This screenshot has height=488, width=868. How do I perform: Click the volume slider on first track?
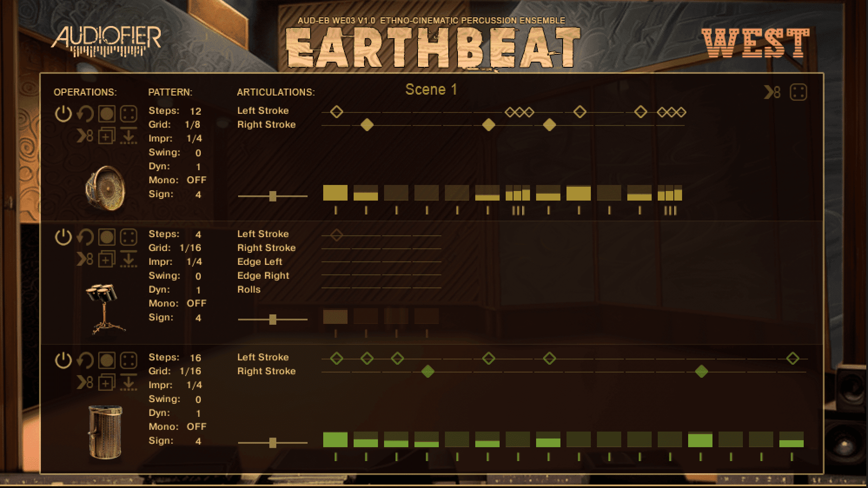(273, 196)
